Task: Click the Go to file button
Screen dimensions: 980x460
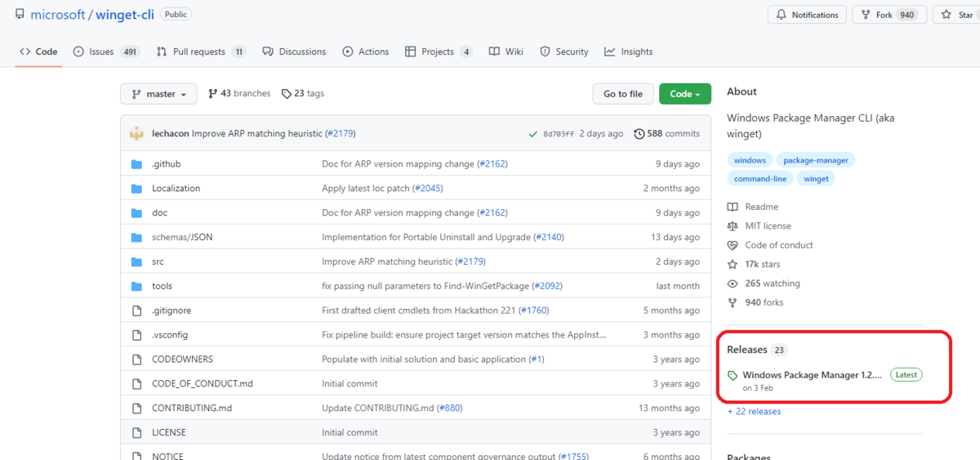Action: click(x=623, y=94)
